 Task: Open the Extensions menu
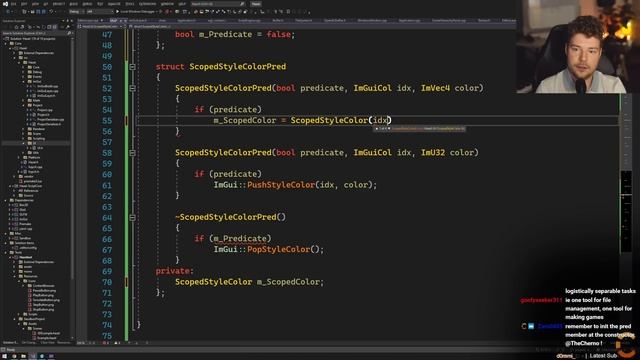147,4
